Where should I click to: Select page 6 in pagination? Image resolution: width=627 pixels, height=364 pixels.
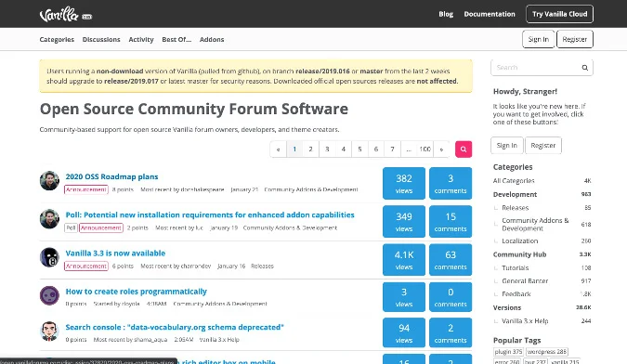pyautogui.click(x=376, y=149)
